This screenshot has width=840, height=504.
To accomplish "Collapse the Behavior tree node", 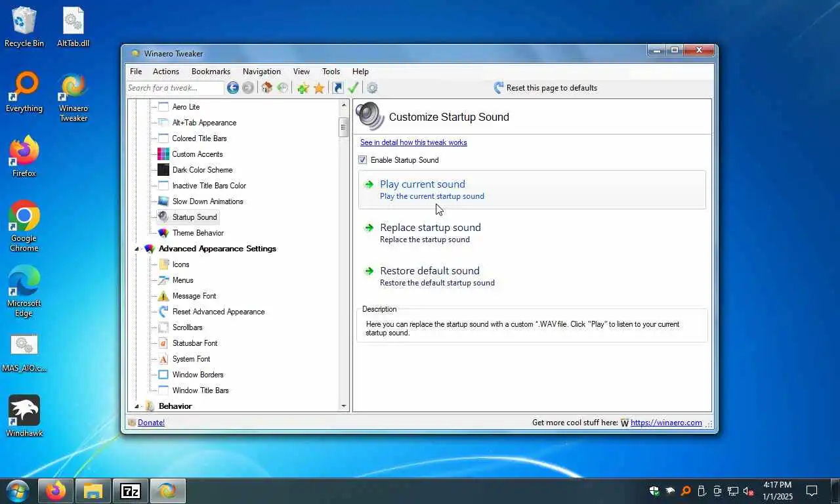I will point(137,407).
